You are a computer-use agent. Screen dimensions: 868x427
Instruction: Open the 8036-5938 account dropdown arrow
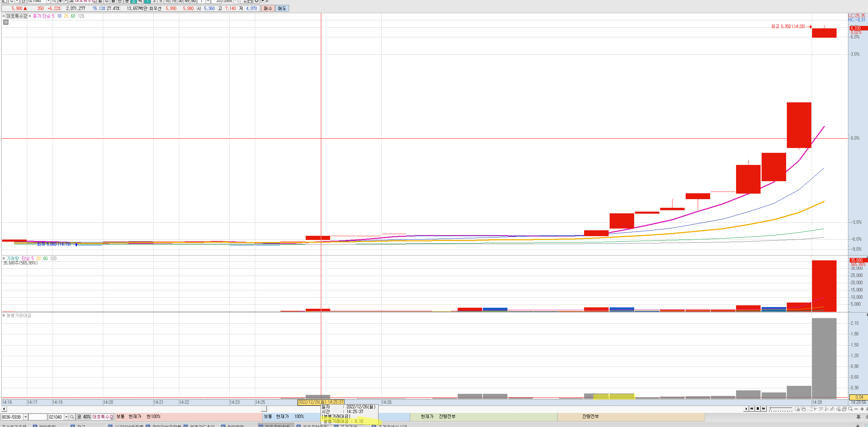coord(26,417)
